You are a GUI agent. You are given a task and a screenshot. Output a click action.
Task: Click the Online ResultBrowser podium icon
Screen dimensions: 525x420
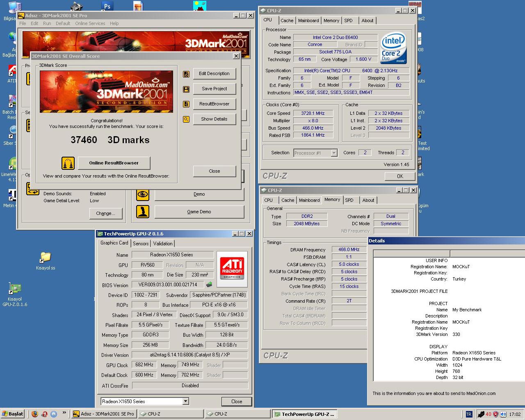point(68,163)
